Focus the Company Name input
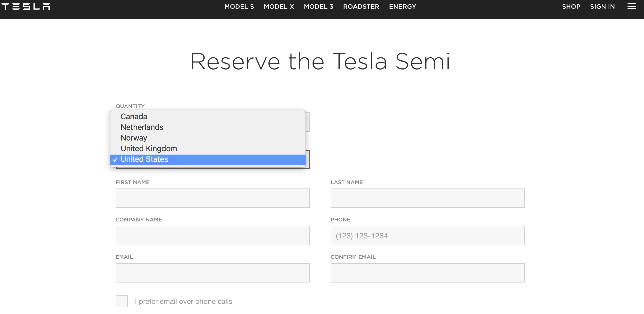 coord(213,235)
